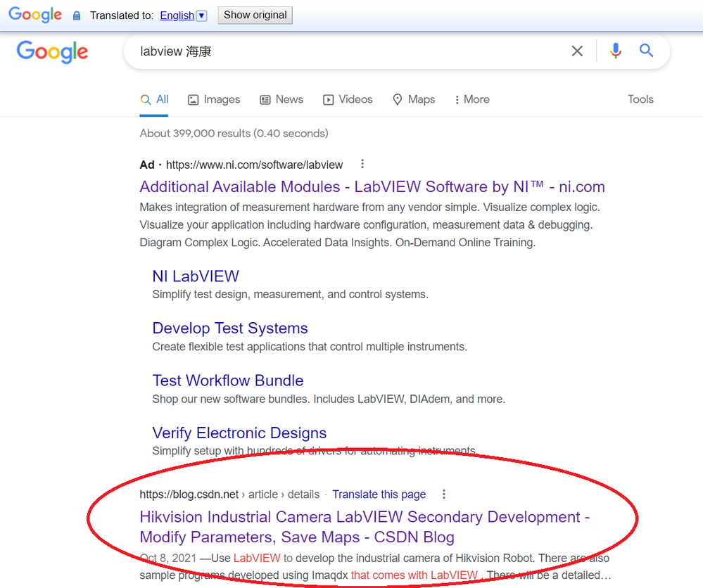Click 'Makes integration of measurement hardware' ad text

369,225
